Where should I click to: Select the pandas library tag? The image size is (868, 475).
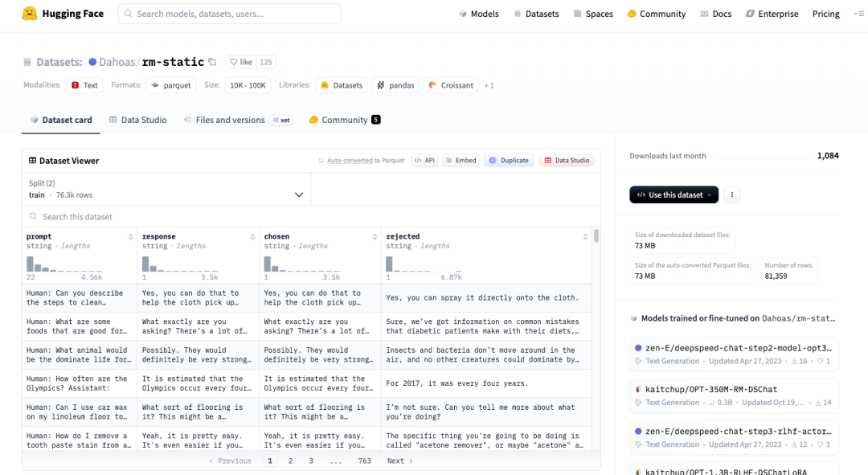coord(395,85)
